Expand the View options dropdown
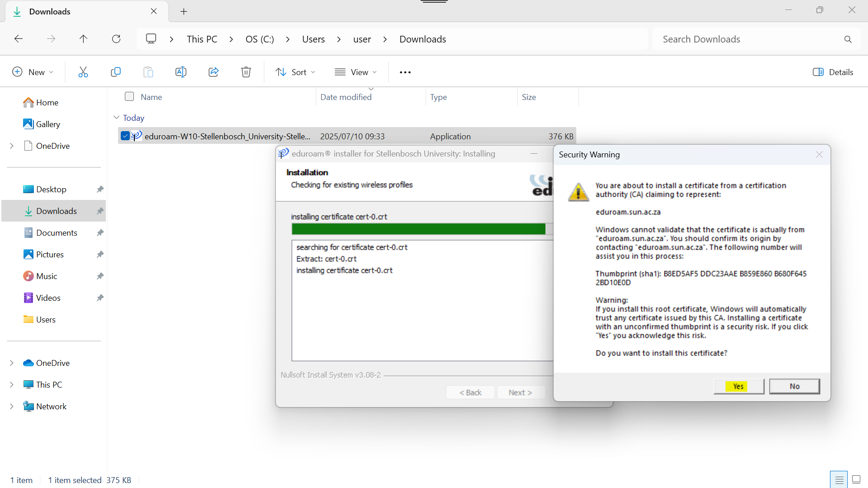868x488 pixels. tap(356, 72)
